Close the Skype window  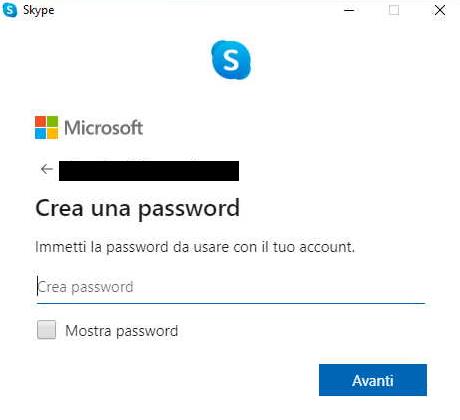pos(440,10)
